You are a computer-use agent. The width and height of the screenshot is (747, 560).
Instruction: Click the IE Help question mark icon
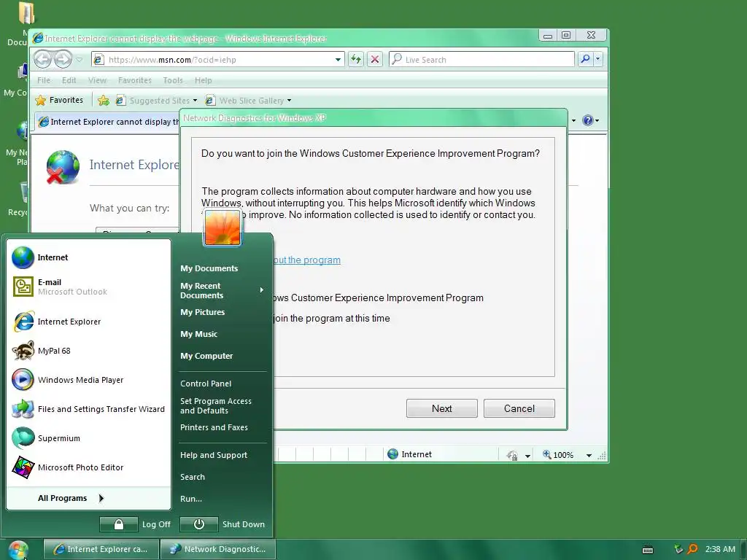click(587, 120)
